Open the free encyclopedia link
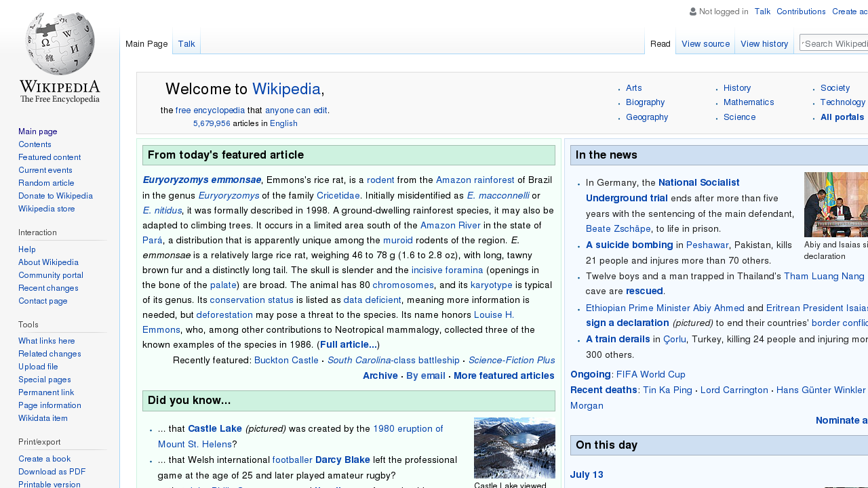Screen dimensions: 868x488 tap(210, 110)
